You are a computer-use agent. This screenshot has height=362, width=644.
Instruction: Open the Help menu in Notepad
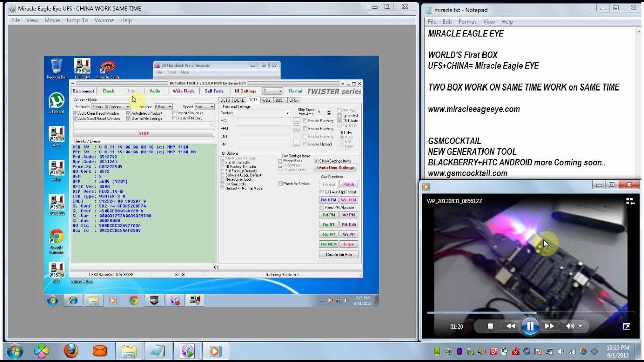tap(507, 22)
